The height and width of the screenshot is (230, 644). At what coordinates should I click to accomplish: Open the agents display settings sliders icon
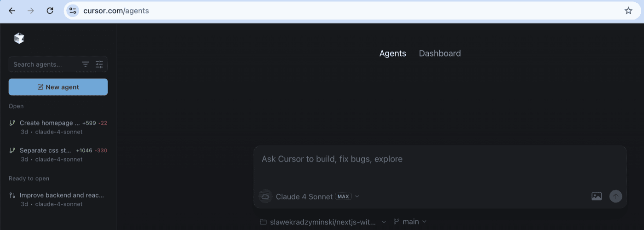pyautogui.click(x=99, y=64)
